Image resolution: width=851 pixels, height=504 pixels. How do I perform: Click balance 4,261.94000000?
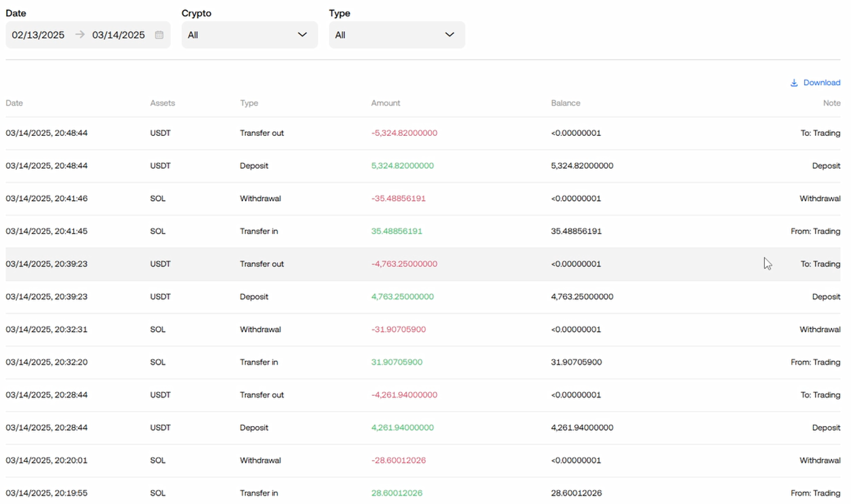pos(582,427)
